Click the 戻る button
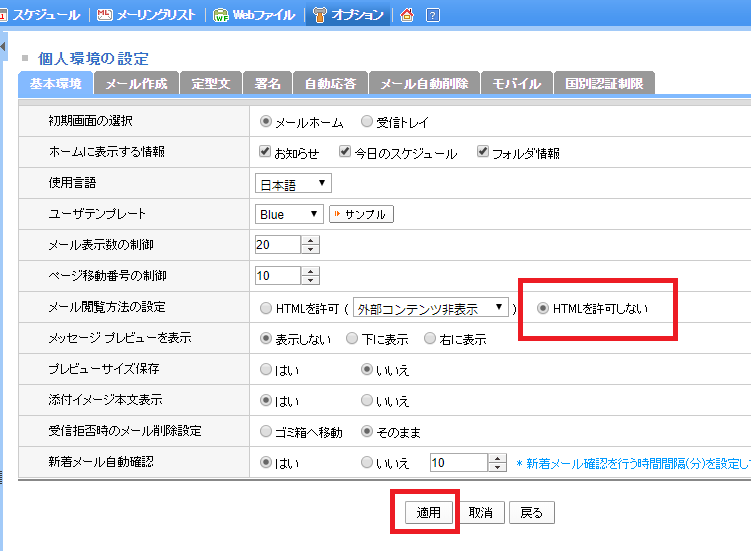The width and height of the screenshot is (751, 551). (x=532, y=513)
